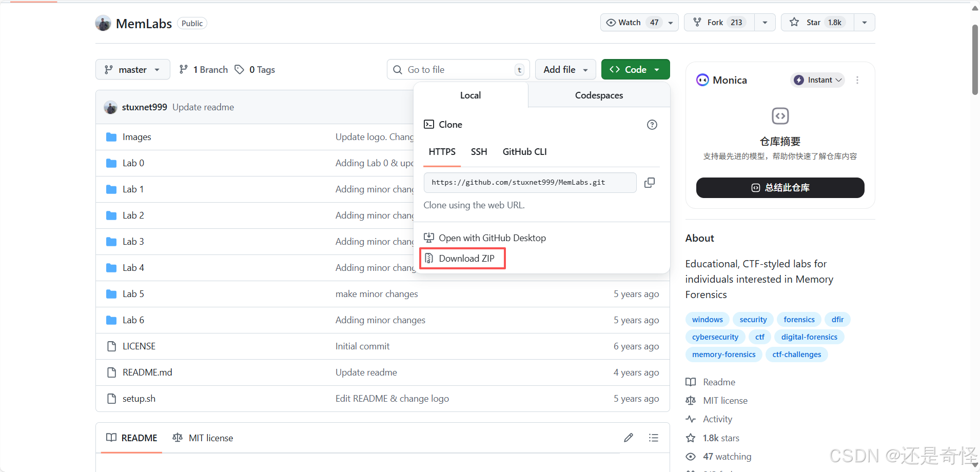
Task: Click Download ZIP option
Action: pyautogui.click(x=462, y=259)
